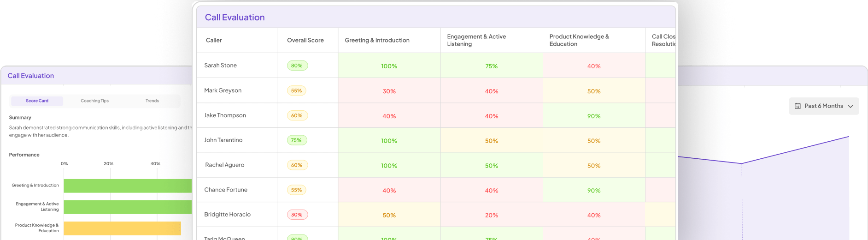868x240 pixels.
Task: Select caller Mark Greyson row
Action: (436, 90)
